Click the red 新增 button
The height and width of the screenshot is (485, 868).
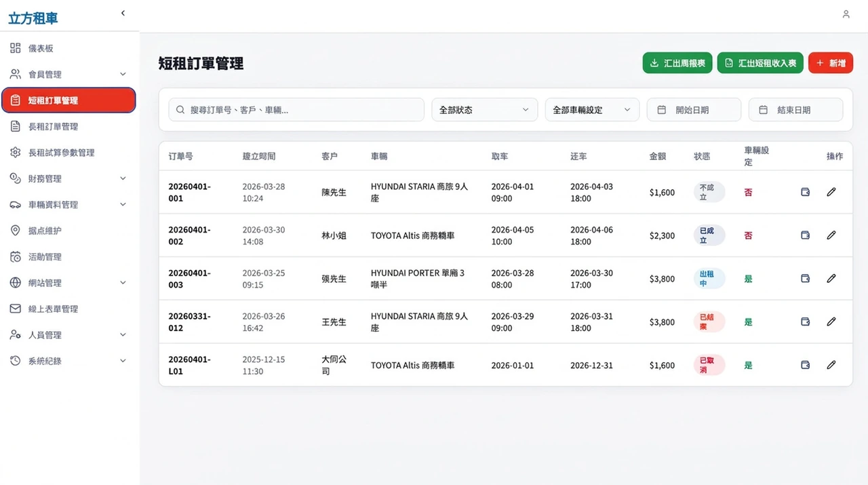[x=831, y=63]
